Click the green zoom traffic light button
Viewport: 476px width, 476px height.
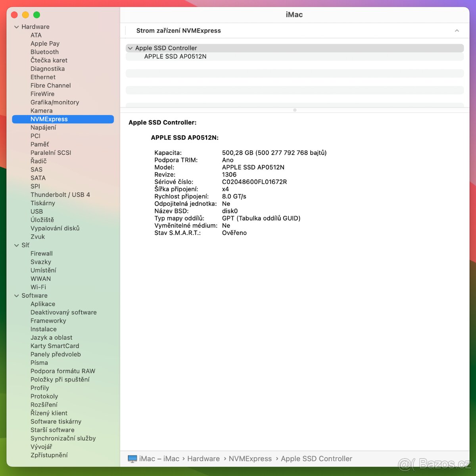(x=36, y=15)
